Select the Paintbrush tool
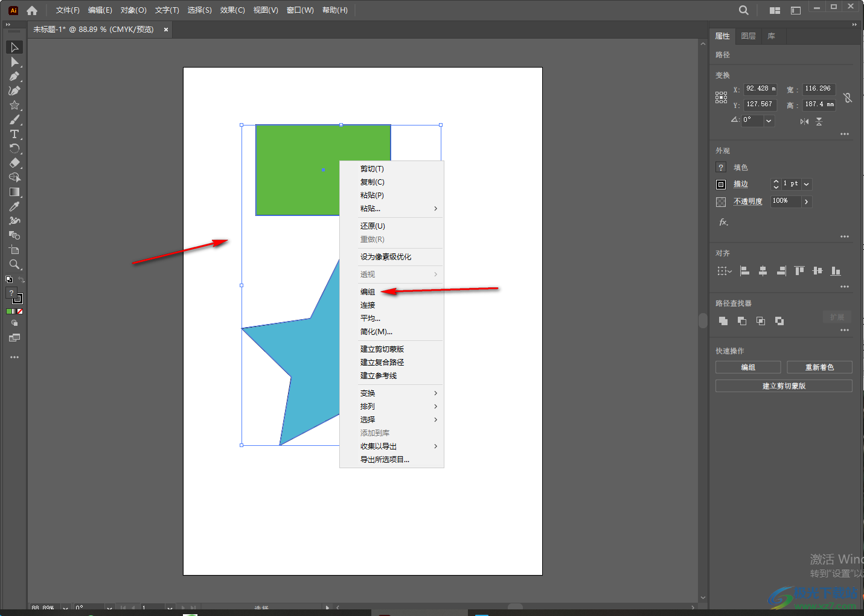The image size is (864, 616). 14,120
